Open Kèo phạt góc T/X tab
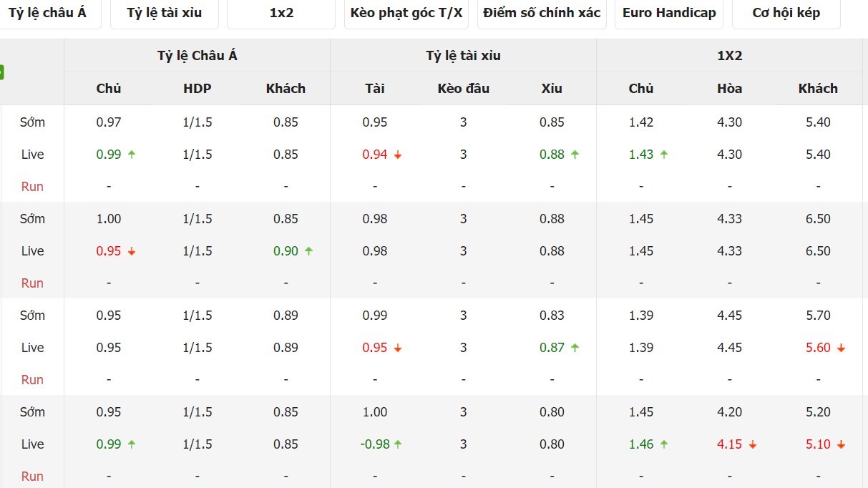Screen dimensions: 868x488 coord(406,14)
